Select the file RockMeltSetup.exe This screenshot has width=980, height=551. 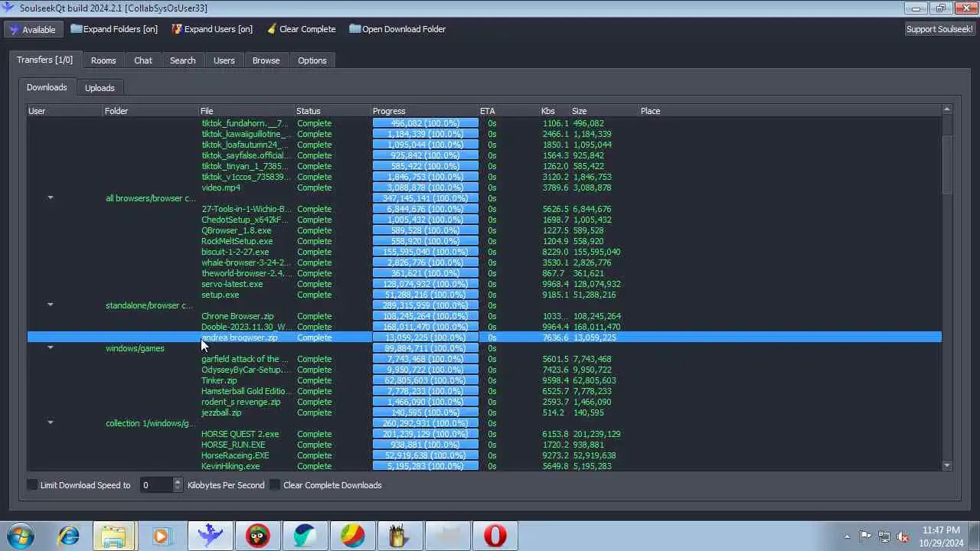tap(237, 241)
